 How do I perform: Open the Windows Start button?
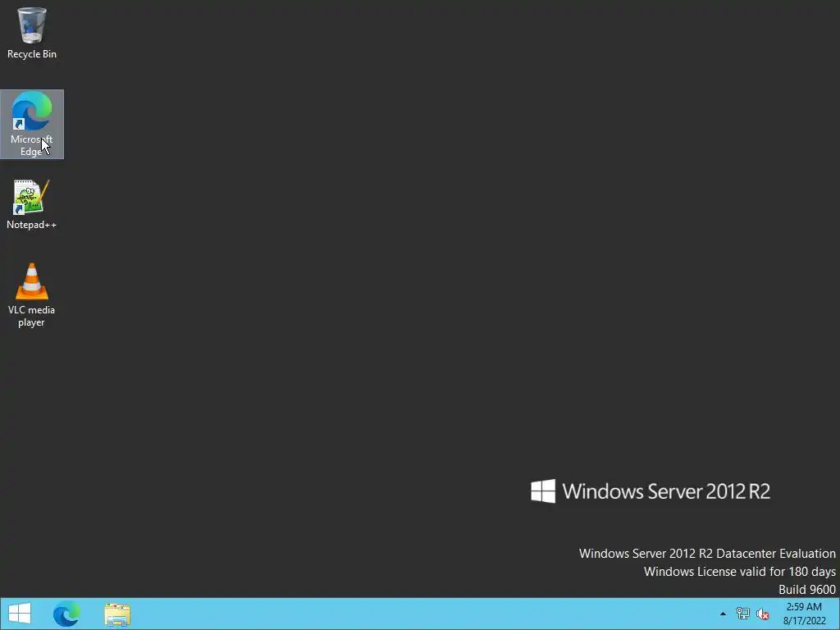[x=20, y=614]
